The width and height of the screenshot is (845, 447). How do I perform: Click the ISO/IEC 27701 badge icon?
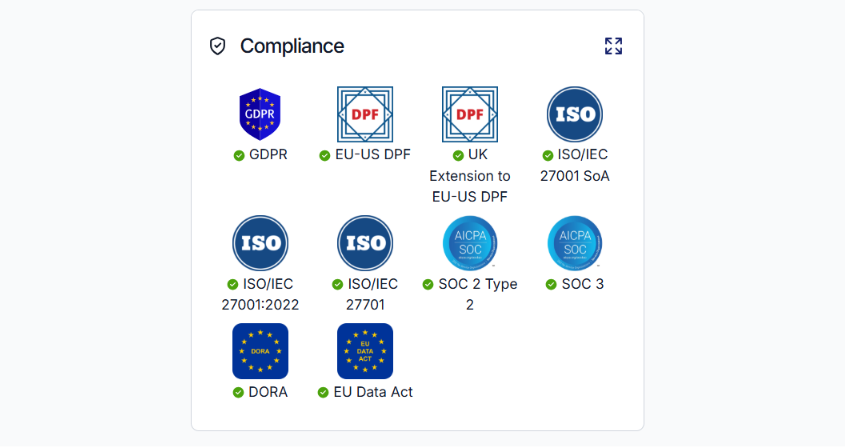click(365, 243)
